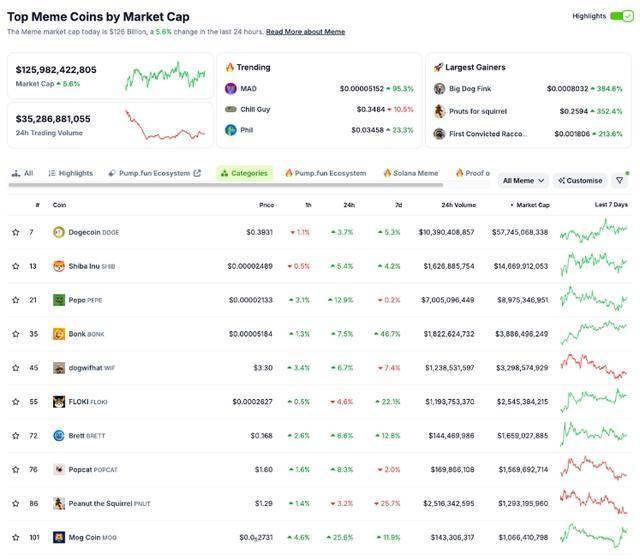The image size is (640, 560).
Task: Toggle the Highlights switch off
Action: (622, 16)
